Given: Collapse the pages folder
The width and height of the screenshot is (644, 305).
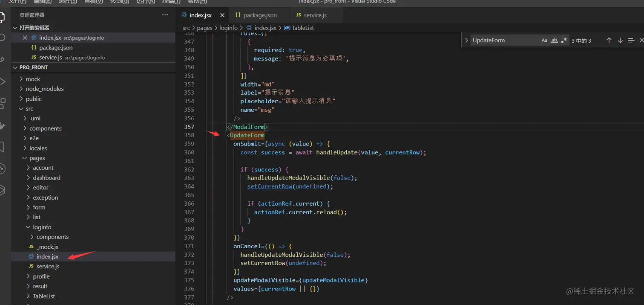Looking at the screenshot, I should (37, 158).
